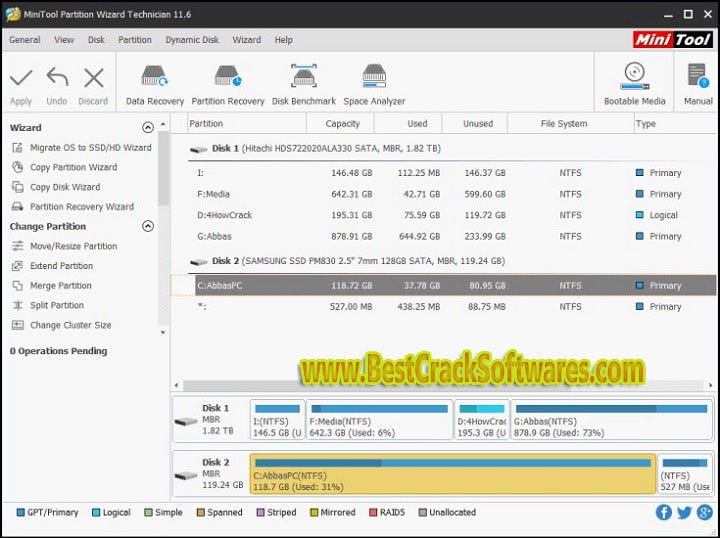Screen dimensions: 720x538
Task: Select the 527.00 MB unnamed partition row
Action: [452, 307]
